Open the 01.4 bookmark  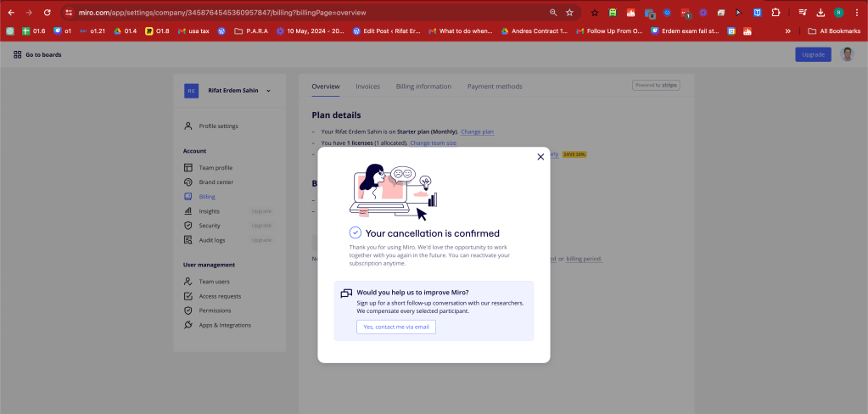pos(125,31)
